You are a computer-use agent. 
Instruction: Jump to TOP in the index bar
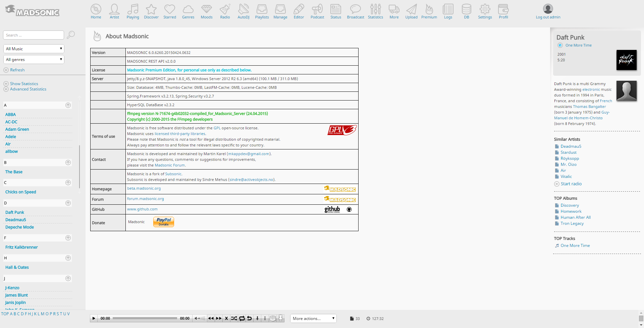pos(5,314)
